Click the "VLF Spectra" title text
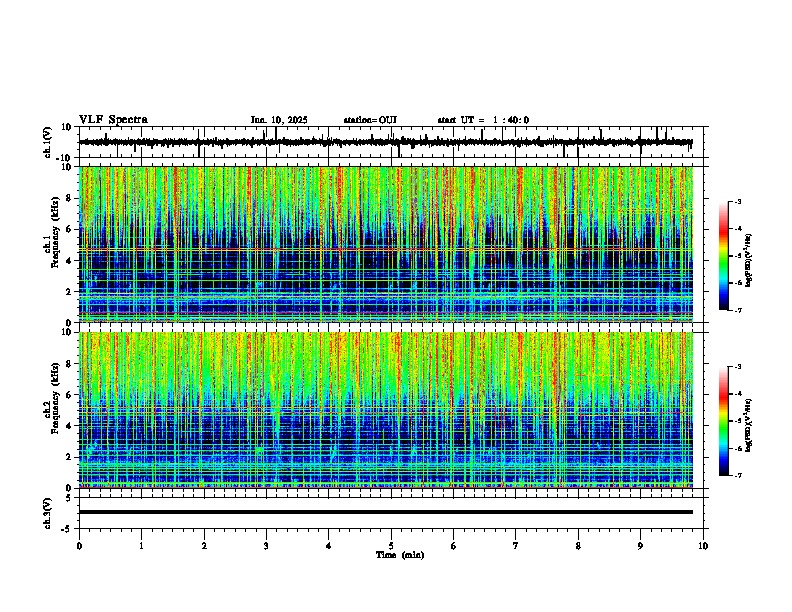The height and width of the screenshot is (612, 792). click(x=113, y=120)
